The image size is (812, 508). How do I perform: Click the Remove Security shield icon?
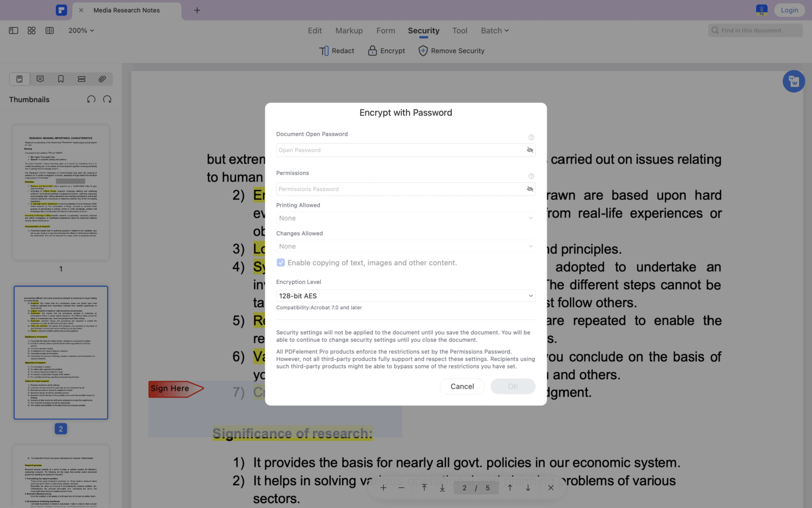pos(423,50)
